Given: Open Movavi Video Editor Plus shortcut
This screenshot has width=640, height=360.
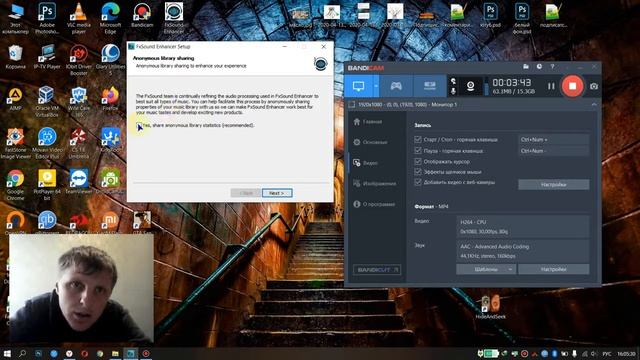Looking at the screenshot, I should point(47,143).
